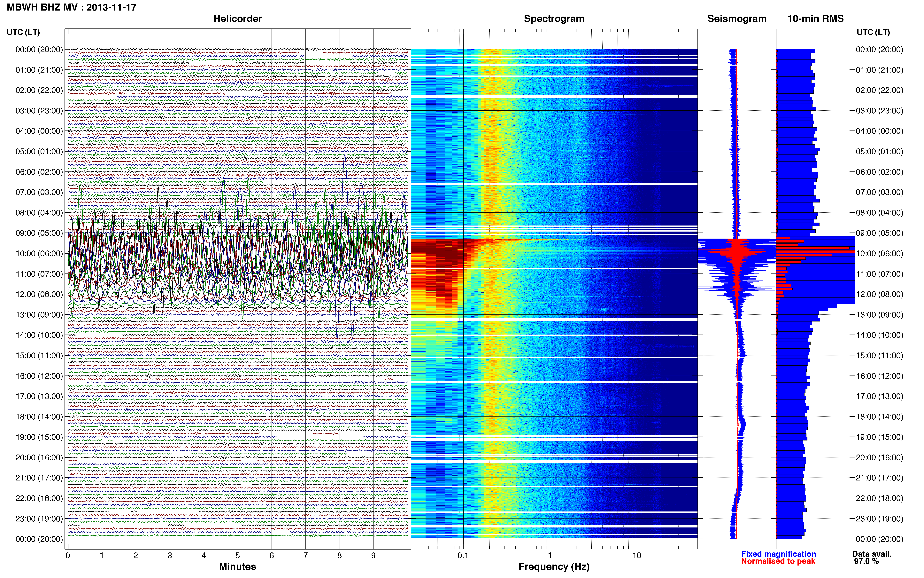This screenshot has width=924, height=578.
Task: Click the '10-min RMS' panel heading
Action: coord(816,19)
